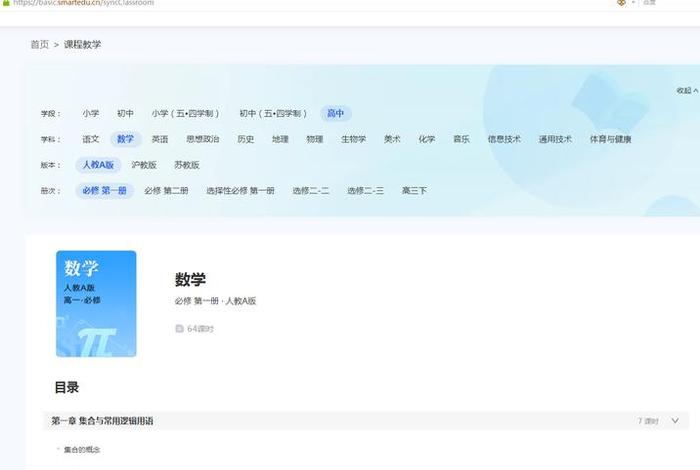Viewport: 700px width, 470px height.
Task: Select the 高中 school stage
Action: [336, 113]
